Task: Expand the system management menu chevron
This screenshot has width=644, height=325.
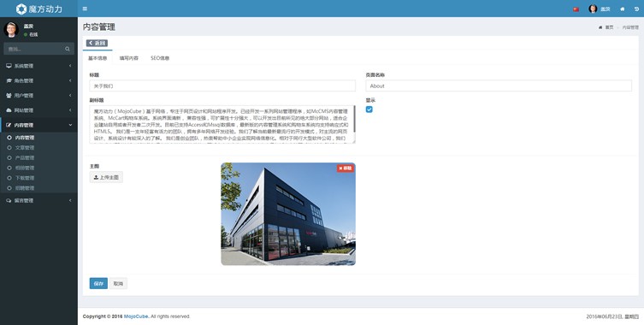Action: pos(70,66)
